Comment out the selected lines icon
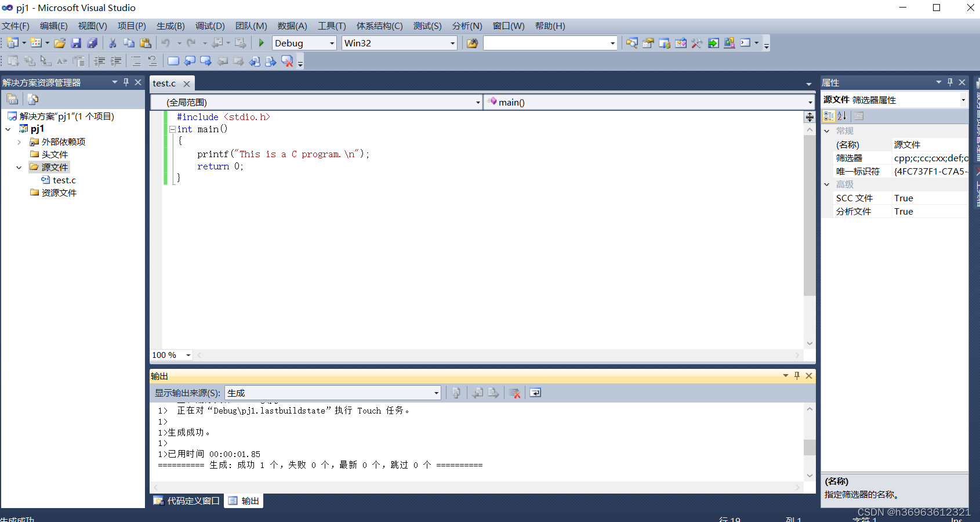 tap(136, 61)
